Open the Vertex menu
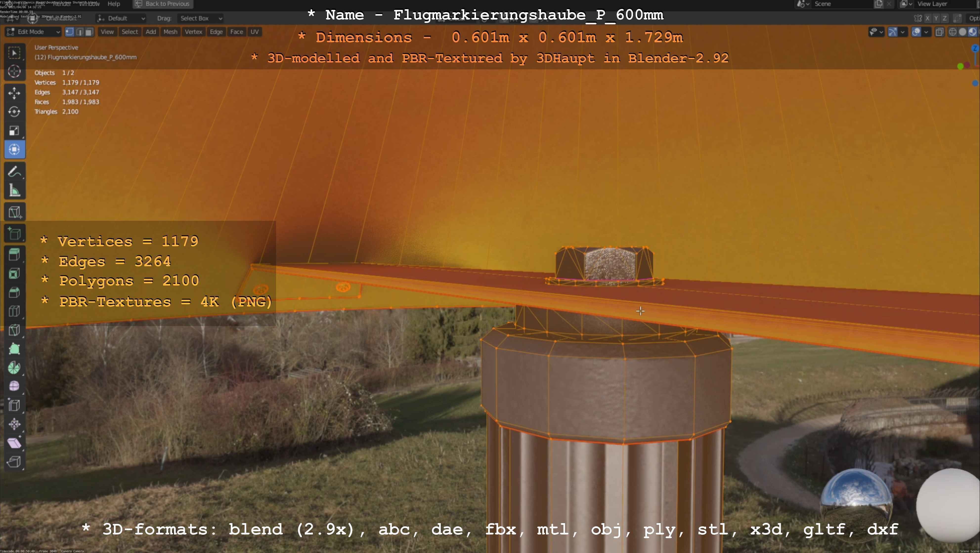980x553 pixels. [193, 32]
